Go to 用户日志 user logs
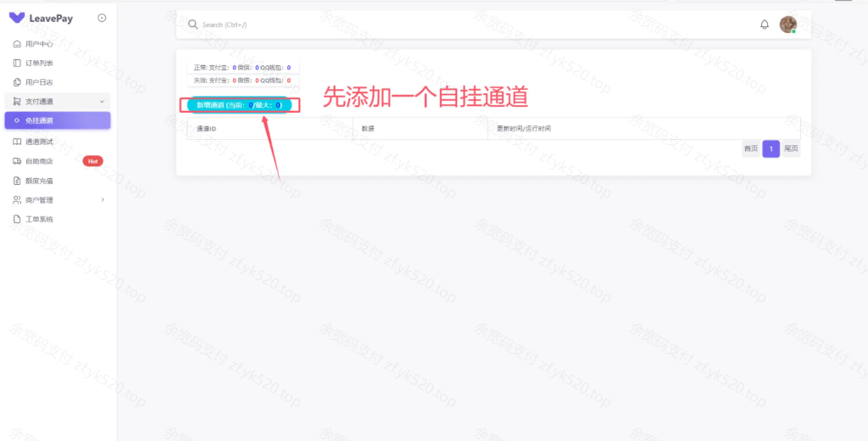Screen dimensions: 868x441 tap(39, 82)
